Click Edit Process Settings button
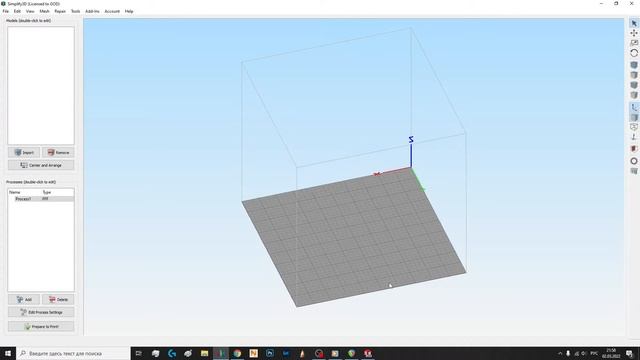640x360 pixels. (x=41, y=312)
